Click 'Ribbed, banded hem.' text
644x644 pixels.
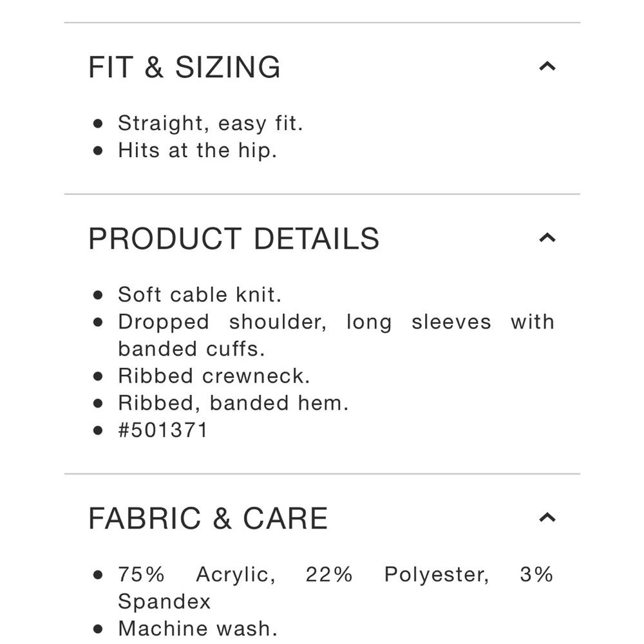coord(233,403)
